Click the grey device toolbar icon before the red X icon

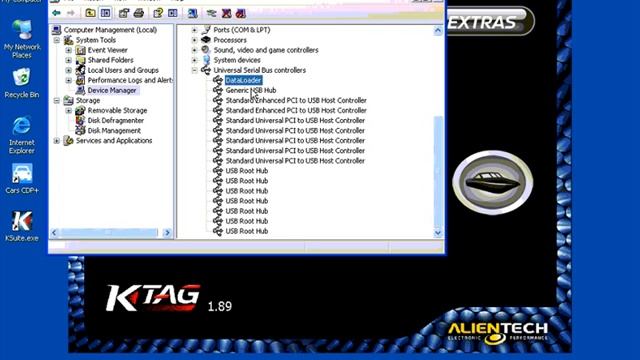(211, 13)
